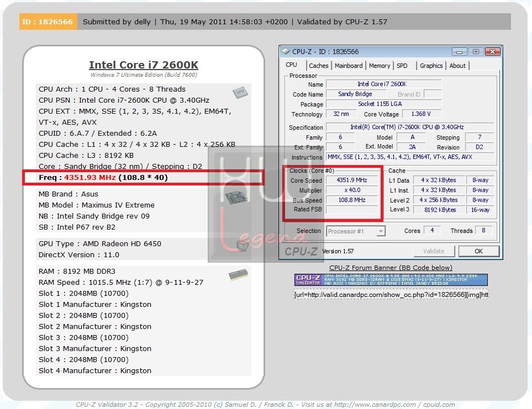Click the Windows 7 Ultimate Edition subtitle
The image size is (532, 409).
point(144,75)
